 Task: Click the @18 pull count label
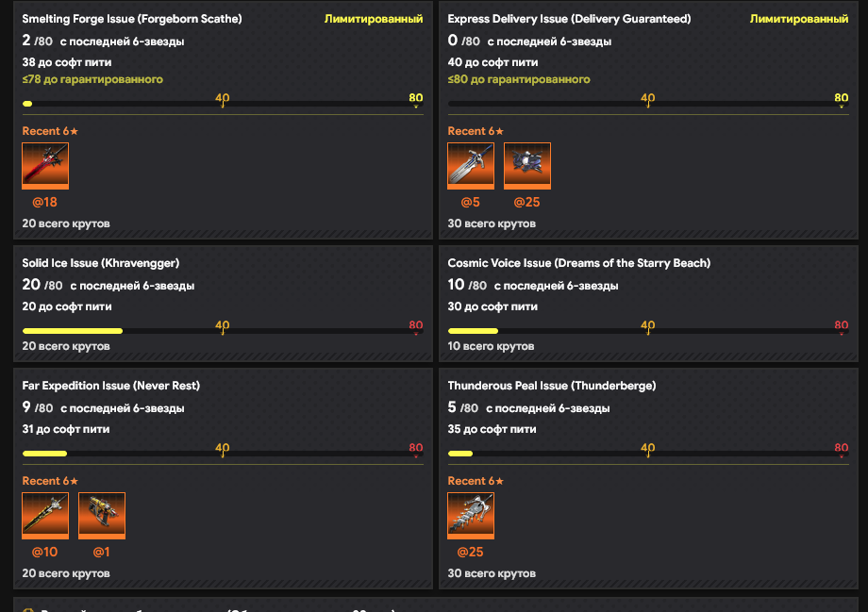pyautogui.click(x=45, y=202)
